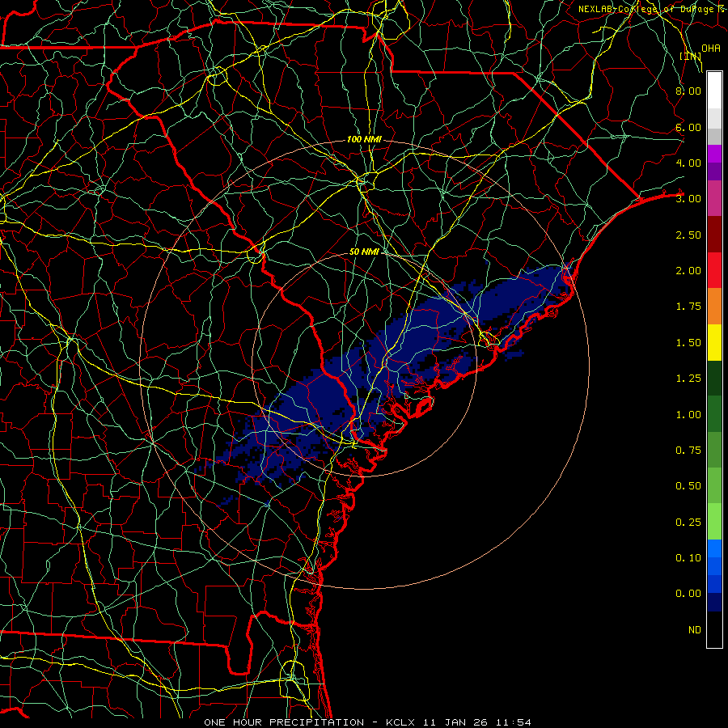Click the 8.00 legend value
The height and width of the screenshot is (728, 728).
point(688,91)
